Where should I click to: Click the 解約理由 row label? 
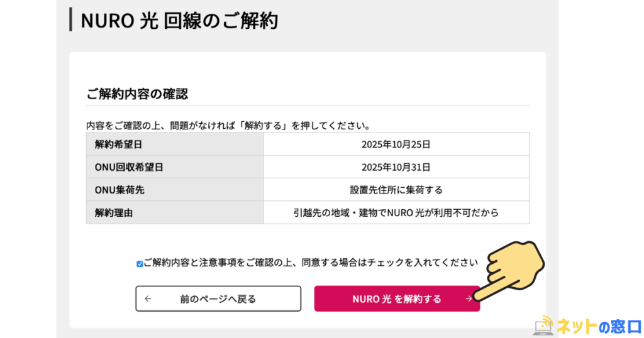click(114, 212)
